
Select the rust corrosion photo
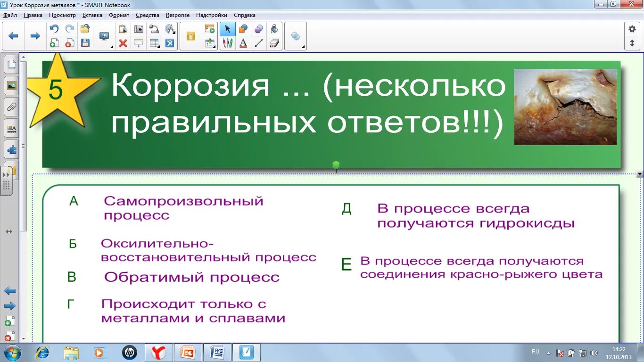point(565,107)
